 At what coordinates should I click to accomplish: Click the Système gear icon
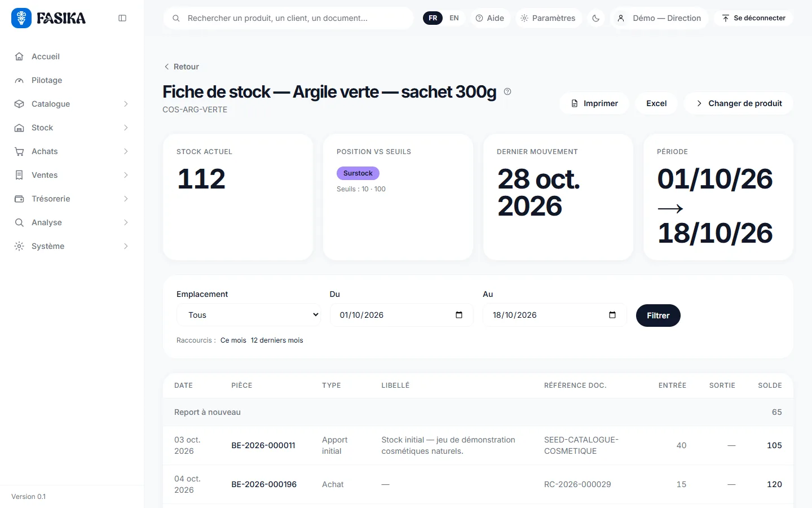coord(19,246)
